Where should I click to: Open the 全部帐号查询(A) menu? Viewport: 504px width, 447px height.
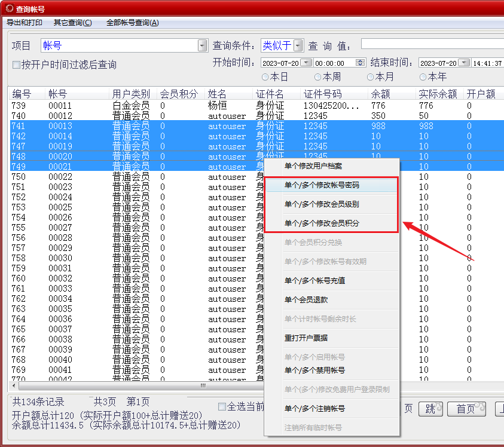[132, 23]
